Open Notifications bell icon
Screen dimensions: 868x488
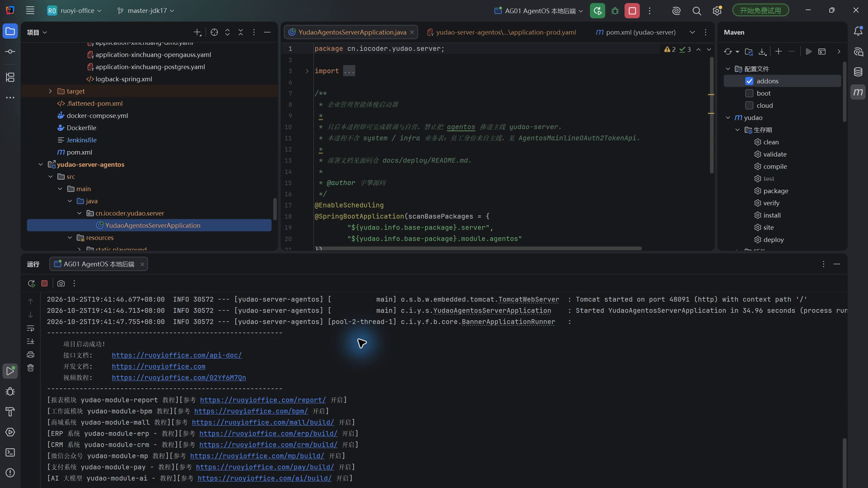pyautogui.click(x=858, y=31)
